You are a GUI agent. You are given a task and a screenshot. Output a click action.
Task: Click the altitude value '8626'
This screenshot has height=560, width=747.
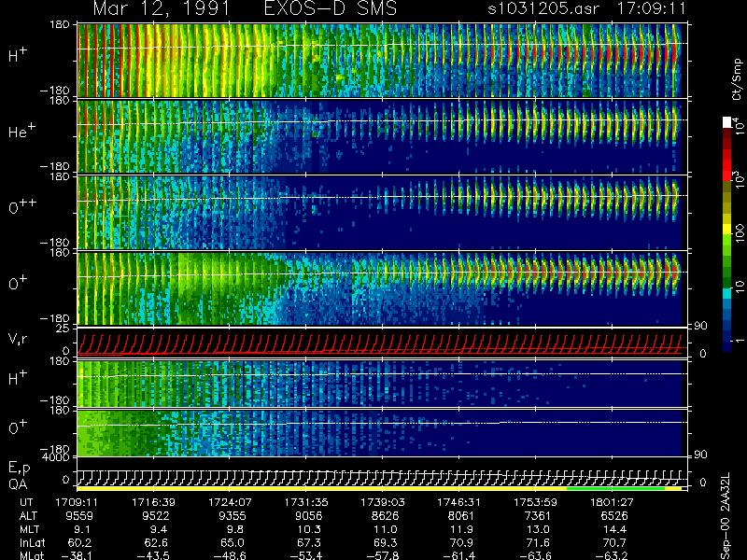click(385, 516)
